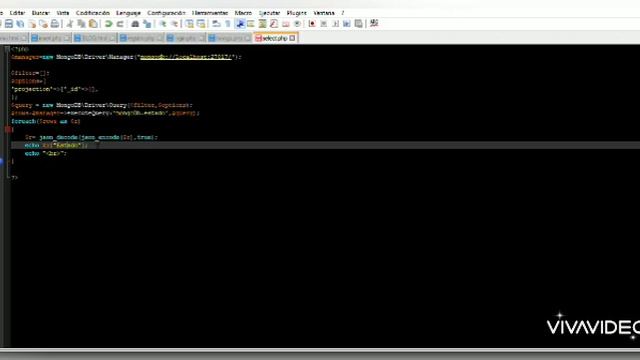Click the highlighted echo $r["Estado"] line
This screenshot has height=360, width=640.
pyautogui.click(x=325, y=145)
